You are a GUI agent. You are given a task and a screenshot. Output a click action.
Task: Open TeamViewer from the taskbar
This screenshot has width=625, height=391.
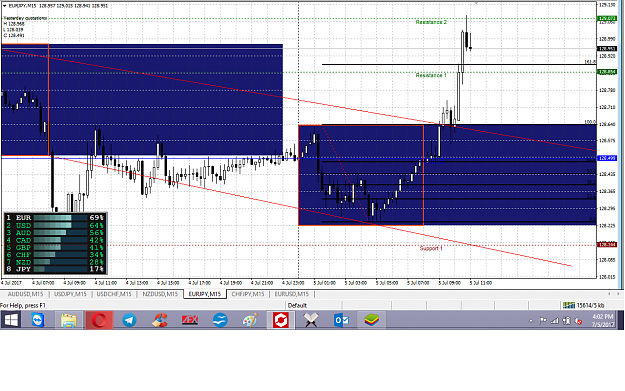38,320
